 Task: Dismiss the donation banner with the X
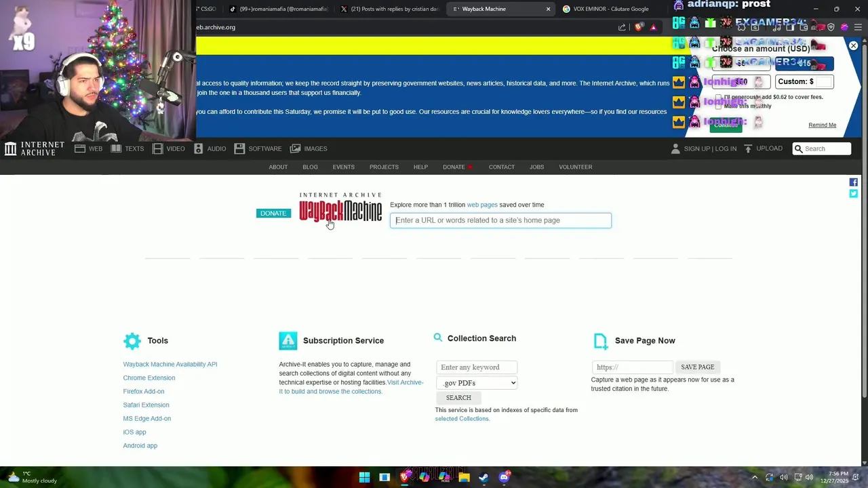click(854, 45)
